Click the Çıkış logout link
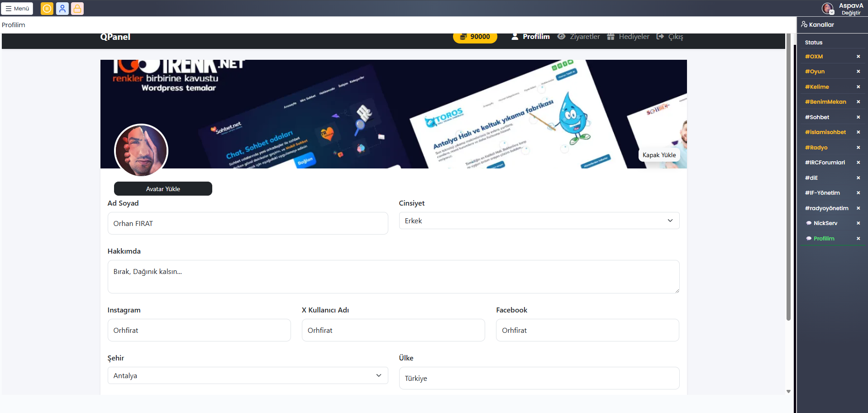The width and height of the screenshot is (868, 413). [670, 37]
